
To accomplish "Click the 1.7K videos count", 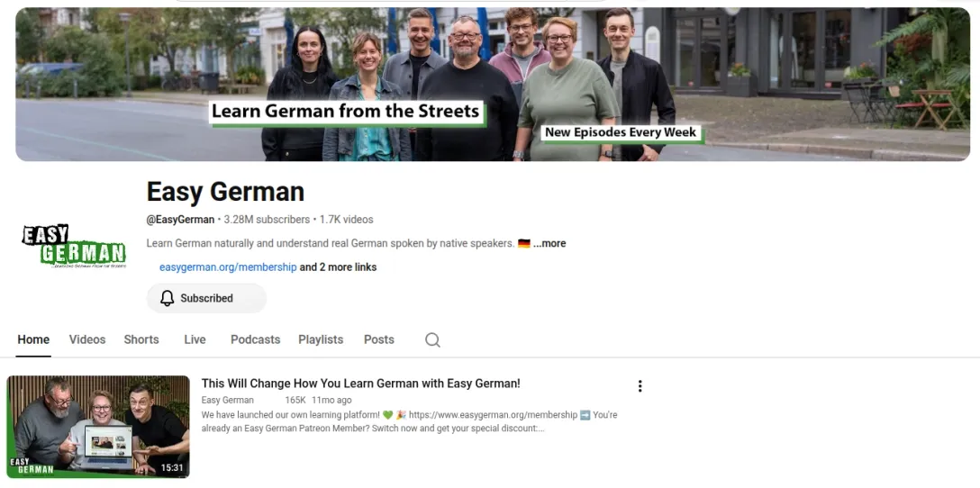I will pos(346,220).
